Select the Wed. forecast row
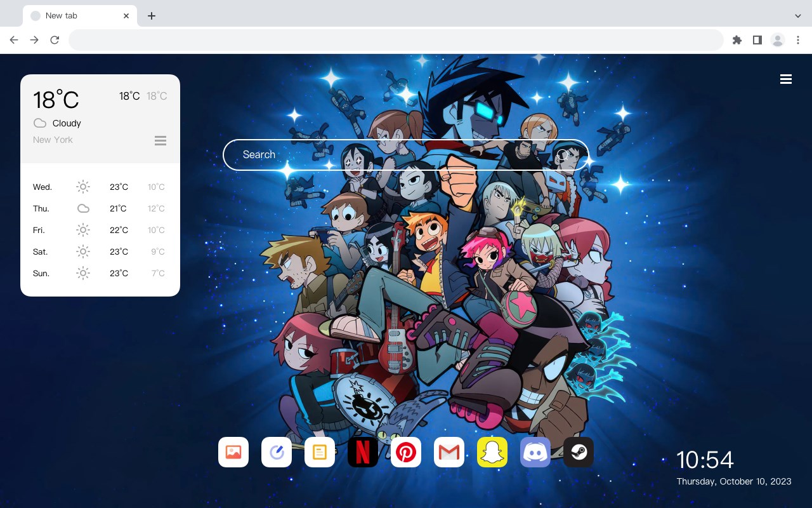Image resolution: width=812 pixels, height=508 pixels. tap(100, 187)
